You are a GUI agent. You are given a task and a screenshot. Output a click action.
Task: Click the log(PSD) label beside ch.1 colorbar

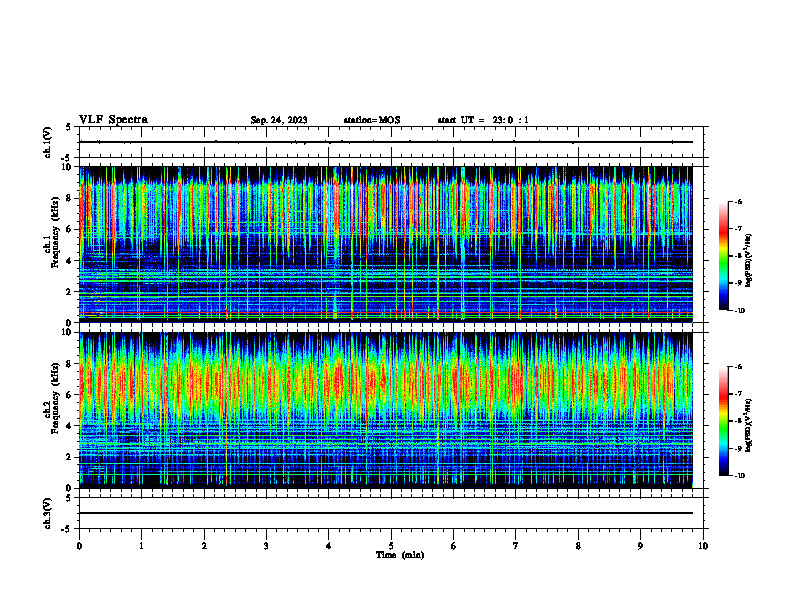[x=749, y=261]
